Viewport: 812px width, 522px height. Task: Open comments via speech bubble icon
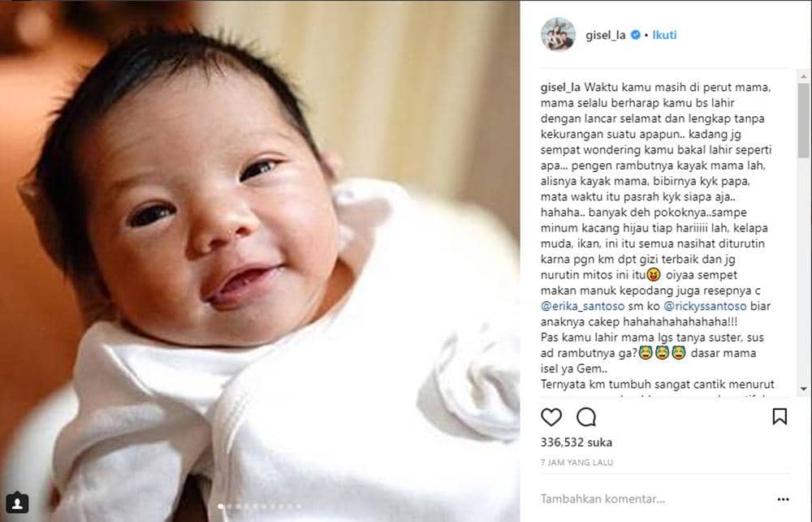(586, 417)
